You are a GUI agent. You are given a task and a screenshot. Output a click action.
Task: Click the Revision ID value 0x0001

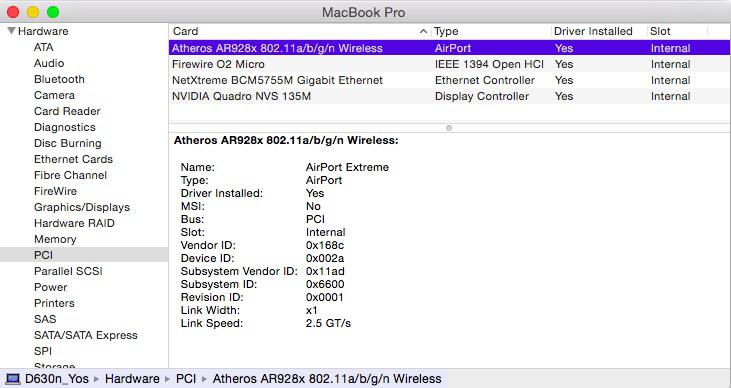(324, 298)
